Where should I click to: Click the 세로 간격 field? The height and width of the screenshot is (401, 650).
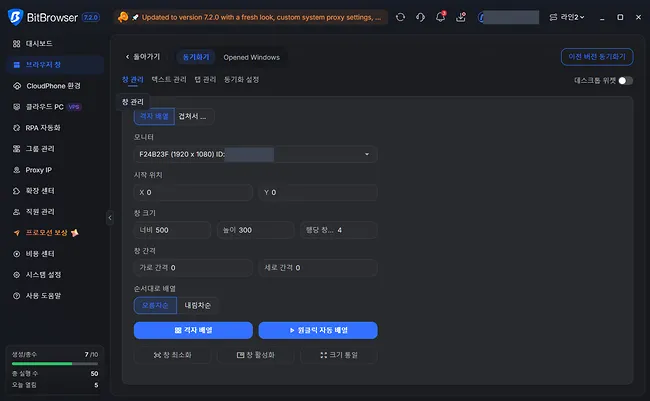click(x=318, y=268)
